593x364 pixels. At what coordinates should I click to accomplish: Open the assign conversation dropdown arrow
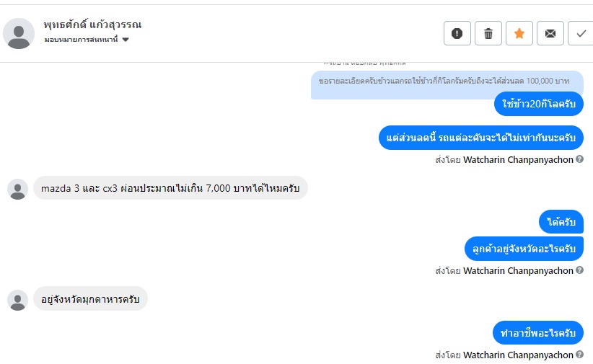pyautogui.click(x=126, y=40)
